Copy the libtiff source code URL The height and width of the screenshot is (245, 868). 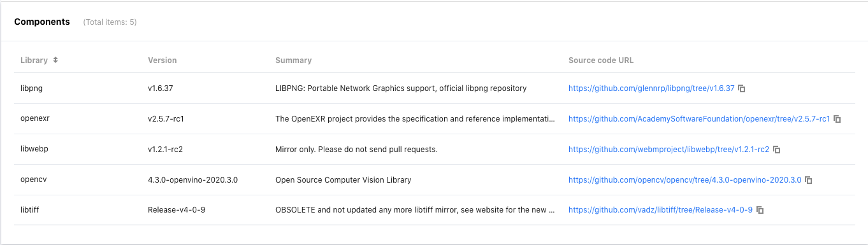760,210
